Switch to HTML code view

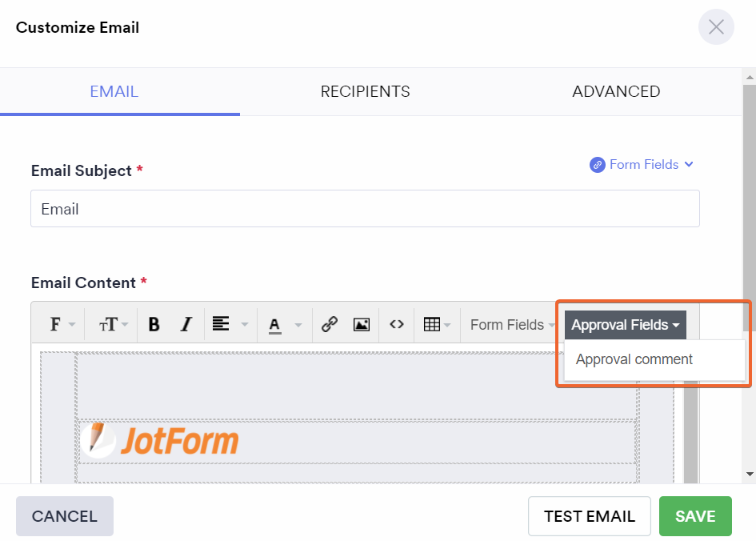click(x=396, y=324)
